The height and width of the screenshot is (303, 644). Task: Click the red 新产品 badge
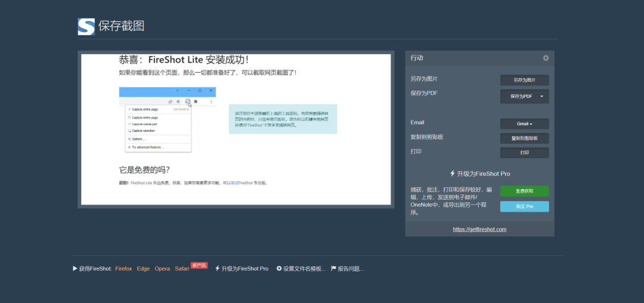pos(199,265)
